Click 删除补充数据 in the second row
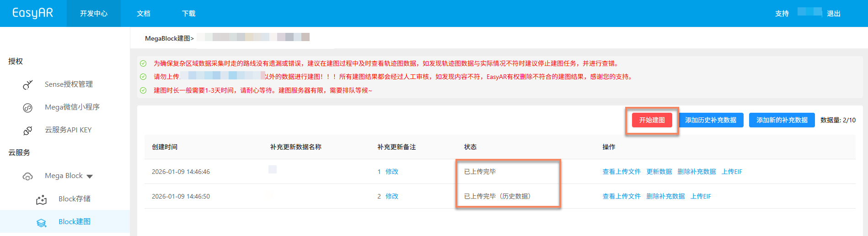 [x=665, y=196]
